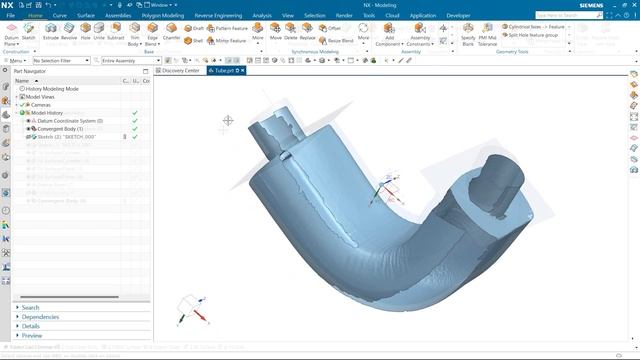
Task: Click Cylindrical faces -> Feature command
Action: [533, 27]
